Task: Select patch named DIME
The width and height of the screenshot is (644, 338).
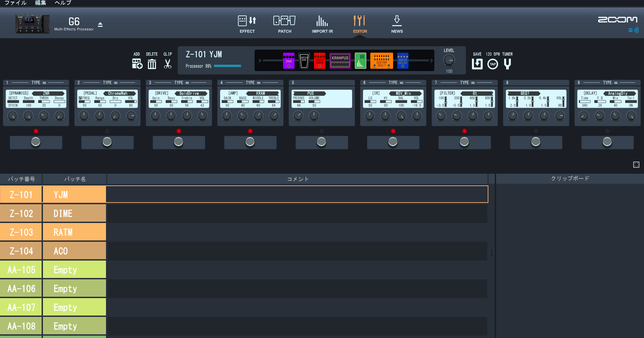Action: (74, 213)
